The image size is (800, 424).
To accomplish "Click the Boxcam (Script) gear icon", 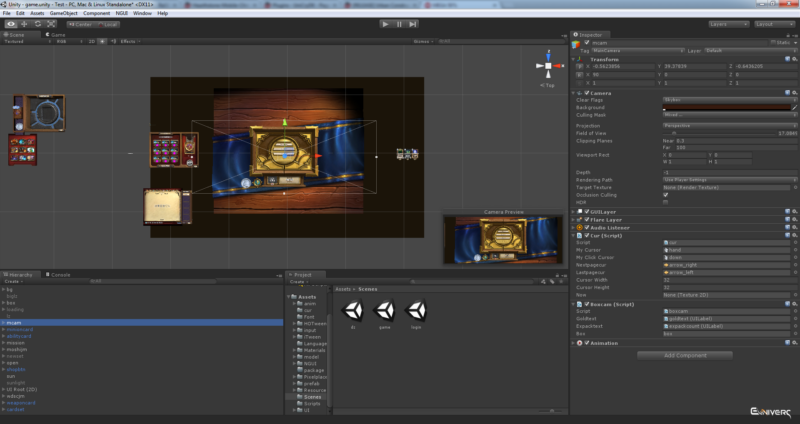I will pos(795,304).
